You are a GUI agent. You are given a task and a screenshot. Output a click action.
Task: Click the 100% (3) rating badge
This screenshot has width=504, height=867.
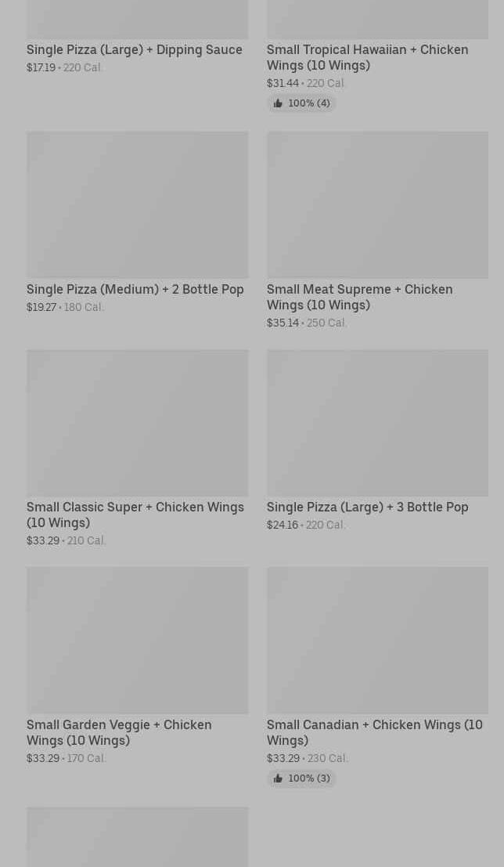click(x=302, y=778)
